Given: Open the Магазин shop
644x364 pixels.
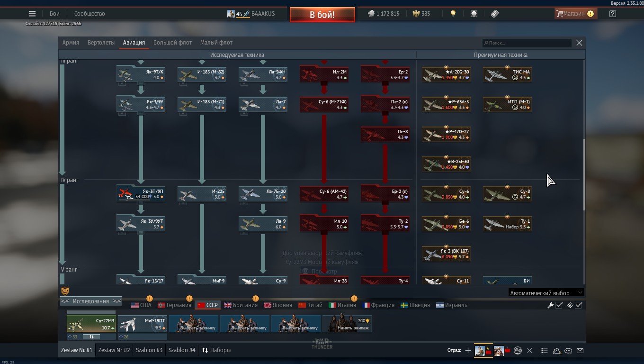Looking at the screenshot, I should coord(575,14).
